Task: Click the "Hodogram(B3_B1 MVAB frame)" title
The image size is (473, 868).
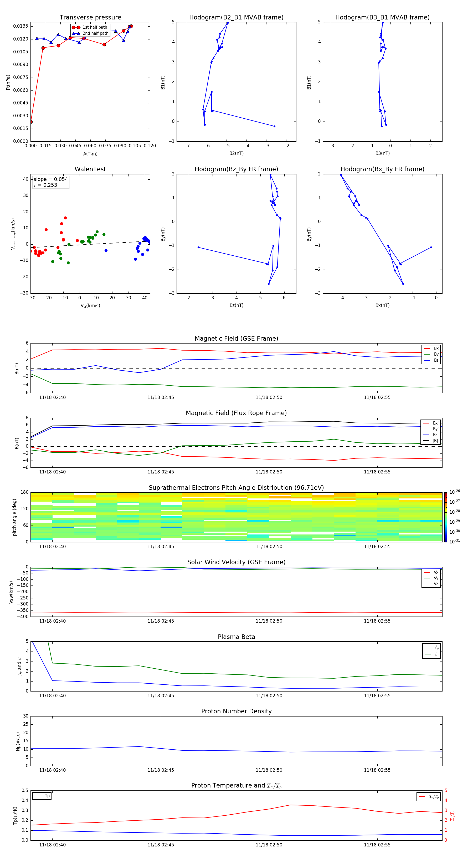Action: point(382,18)
